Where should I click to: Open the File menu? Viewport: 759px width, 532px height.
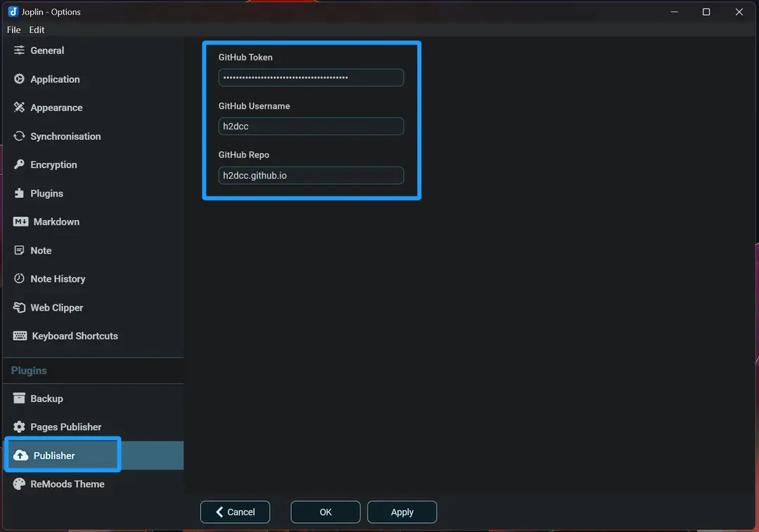click(14, 30)
